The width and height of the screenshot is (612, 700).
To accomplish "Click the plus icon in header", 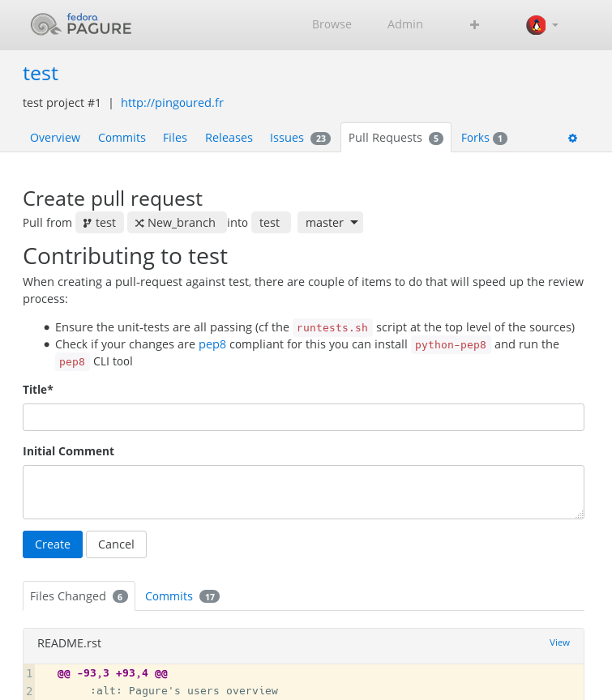I will [474, 25].
